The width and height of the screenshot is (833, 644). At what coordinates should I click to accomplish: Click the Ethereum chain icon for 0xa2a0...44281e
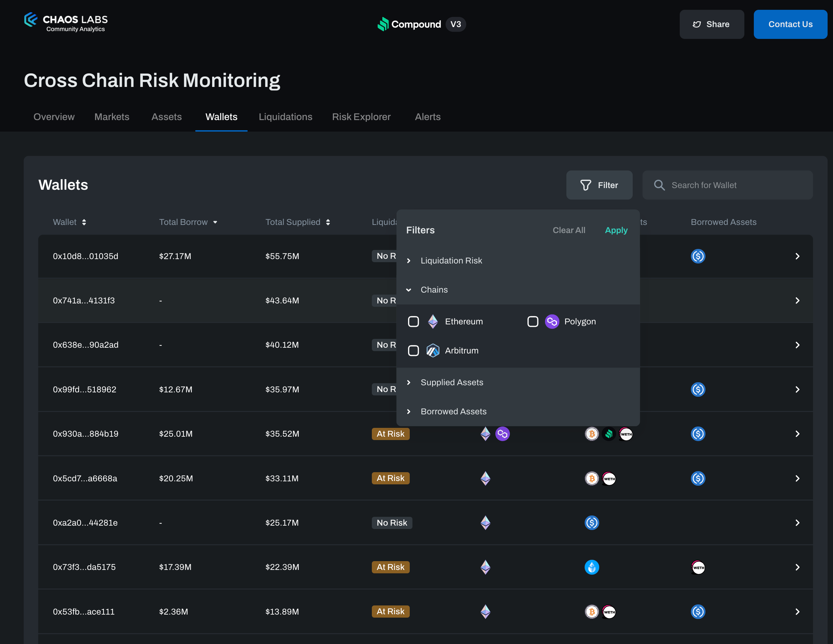point(485,523)
